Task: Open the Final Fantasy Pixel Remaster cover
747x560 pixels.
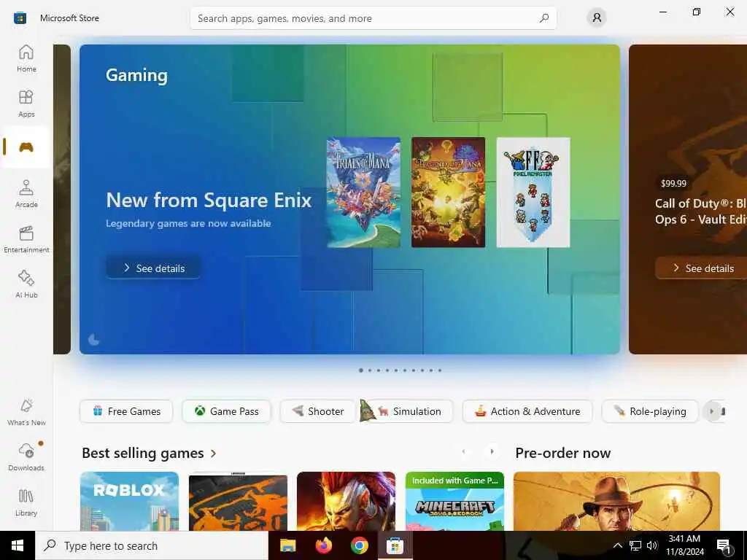Action: click(x=533, y=192)
